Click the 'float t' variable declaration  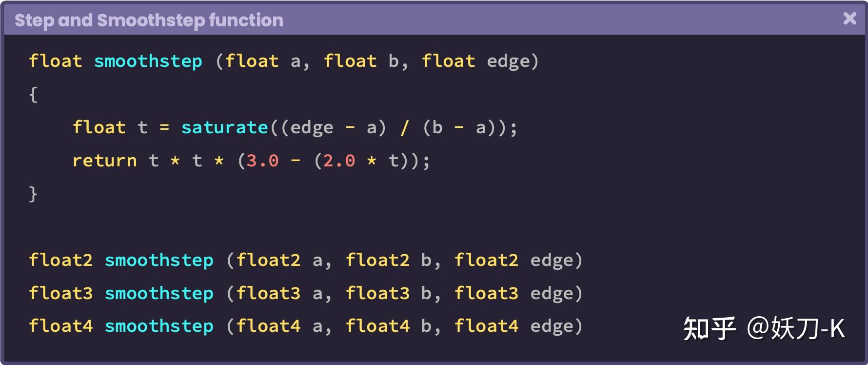point(110,128)
